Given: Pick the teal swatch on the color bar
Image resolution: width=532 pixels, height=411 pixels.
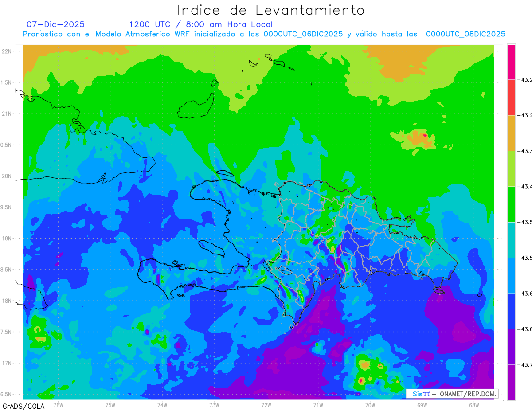Looking at the screenshot, I should (x=511, y=240).
